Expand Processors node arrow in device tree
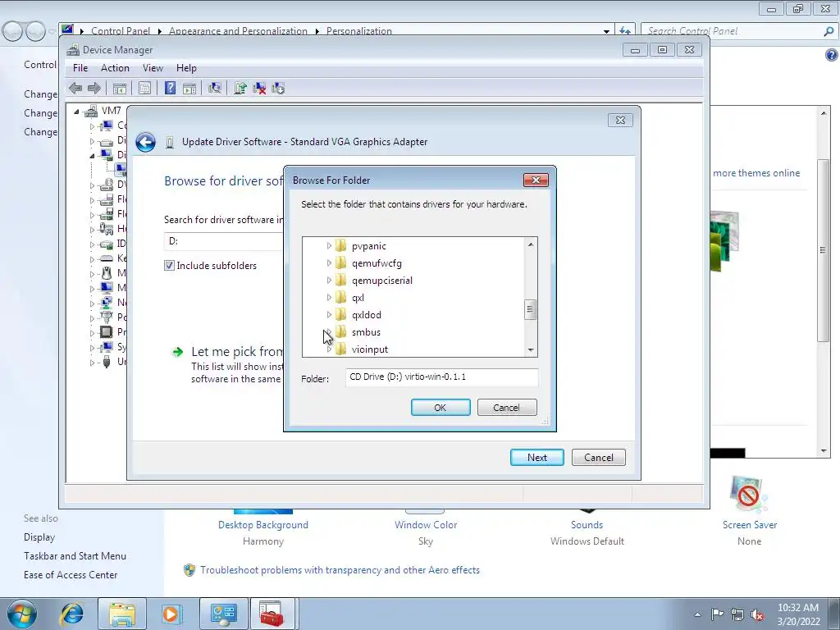Viewport: 840px width, 630px height. (92, 333)
